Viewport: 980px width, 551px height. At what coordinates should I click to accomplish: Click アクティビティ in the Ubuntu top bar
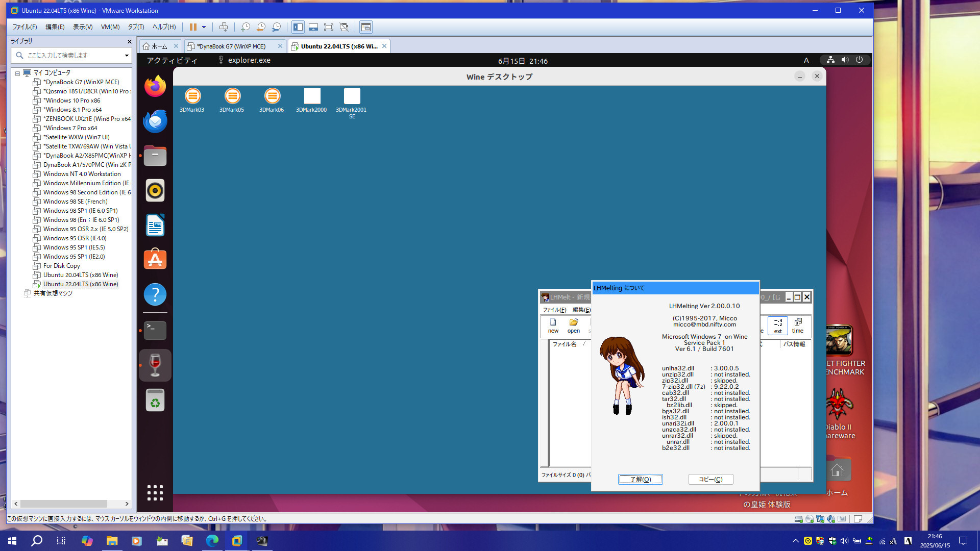[x=172, y=60]
